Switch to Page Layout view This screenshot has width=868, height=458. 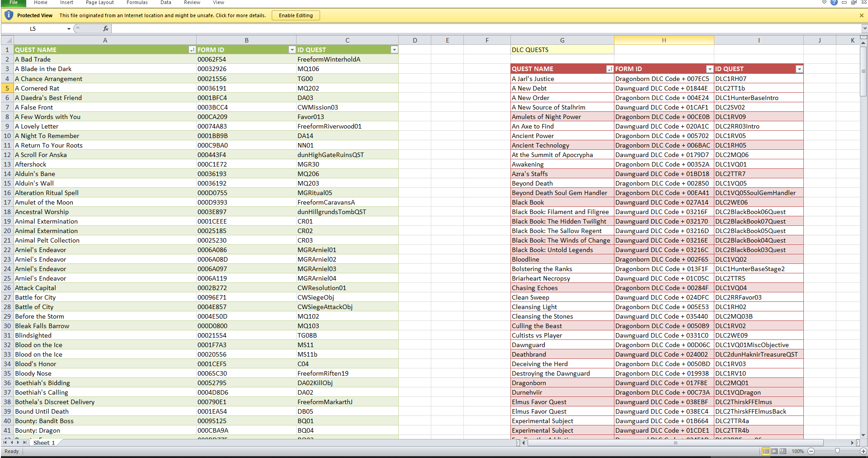(774, 451)
